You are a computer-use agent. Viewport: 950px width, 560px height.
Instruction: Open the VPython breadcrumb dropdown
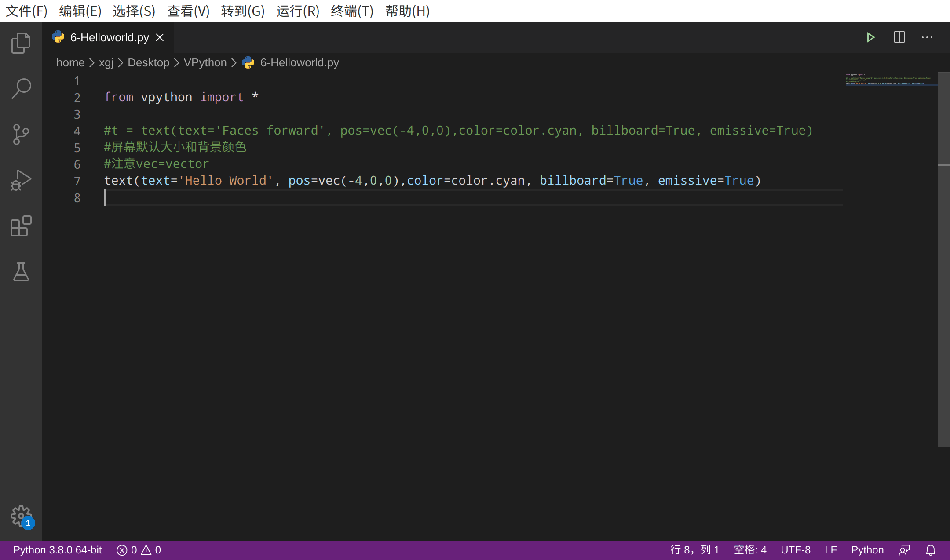tap(205, 62)
